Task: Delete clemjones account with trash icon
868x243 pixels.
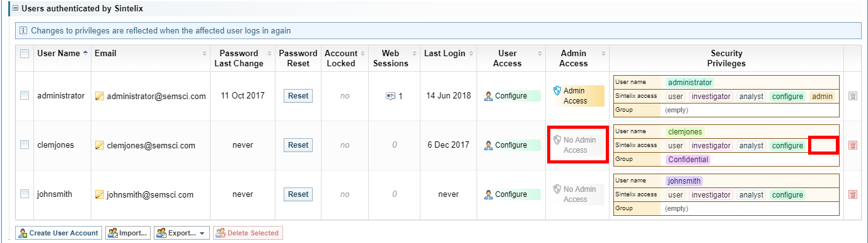Action: (x=852, y=145)
